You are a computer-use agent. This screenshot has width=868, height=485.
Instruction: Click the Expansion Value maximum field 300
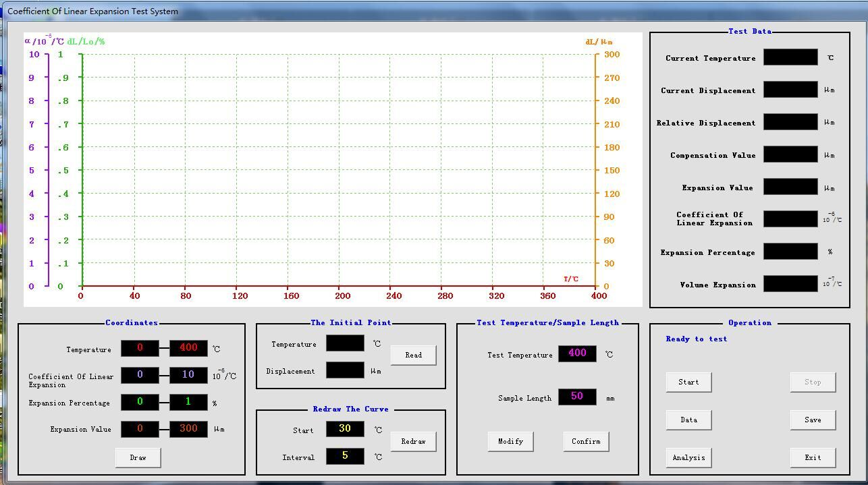pos(188,429)
